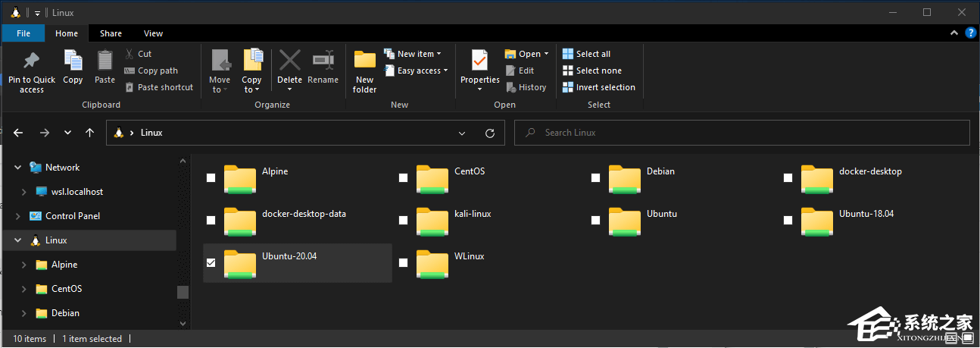The height and width of the screenshot is (348, 980).
Task: Expand the wsl.localhost tree node
Action: pos(23,192)
